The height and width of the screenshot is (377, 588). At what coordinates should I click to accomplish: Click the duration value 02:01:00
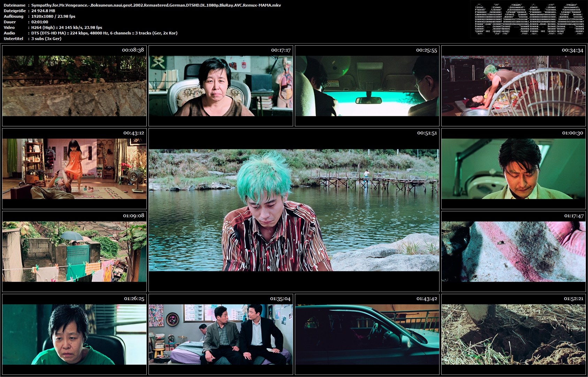(40, 22)
